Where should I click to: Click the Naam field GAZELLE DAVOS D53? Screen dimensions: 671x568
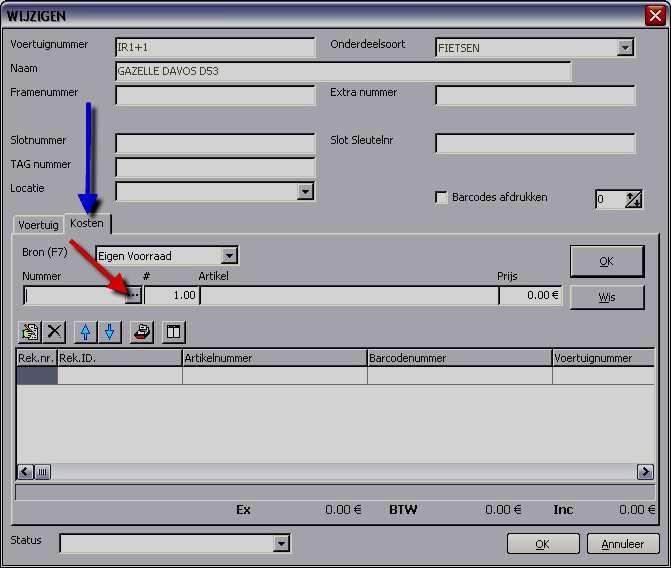[x=343, y=71]
